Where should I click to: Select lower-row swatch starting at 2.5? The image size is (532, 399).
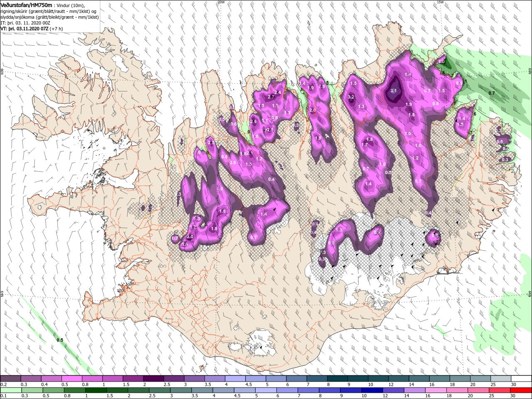pyautogui.click(x=160, y=390)
